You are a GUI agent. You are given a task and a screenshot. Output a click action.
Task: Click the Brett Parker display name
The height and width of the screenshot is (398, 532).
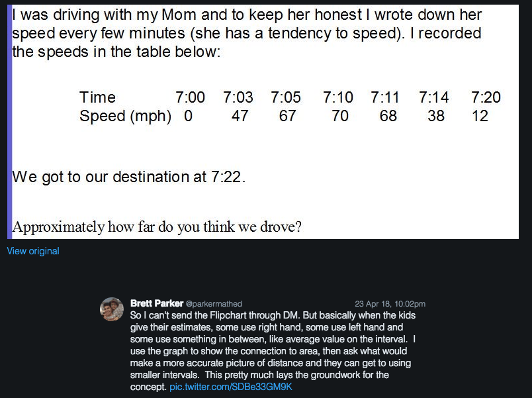pyautogui.click(x=157, y=303)
